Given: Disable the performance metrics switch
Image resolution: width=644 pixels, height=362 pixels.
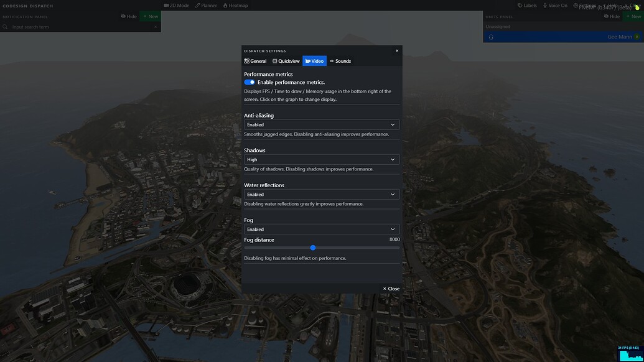Looking at the screenshot, I should [x=248, y=81].
